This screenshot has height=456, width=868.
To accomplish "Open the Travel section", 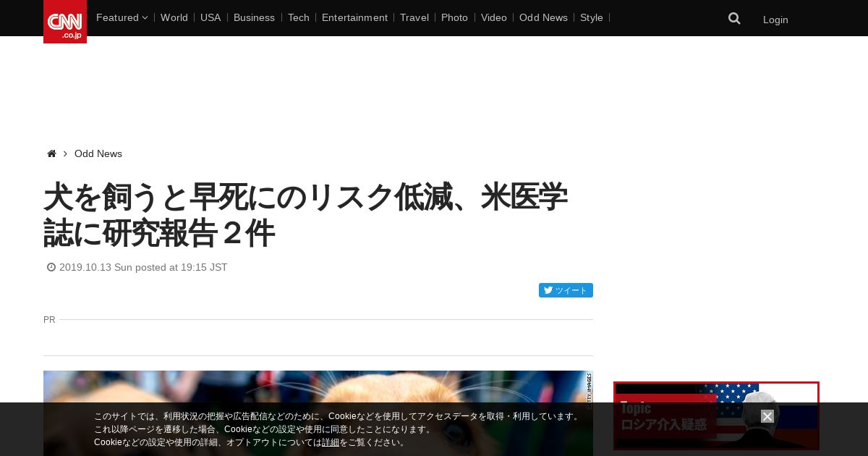I will [x=414, y=17].
